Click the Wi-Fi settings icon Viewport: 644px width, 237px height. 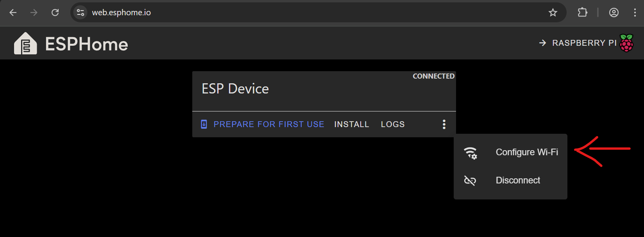click(470, 153)
